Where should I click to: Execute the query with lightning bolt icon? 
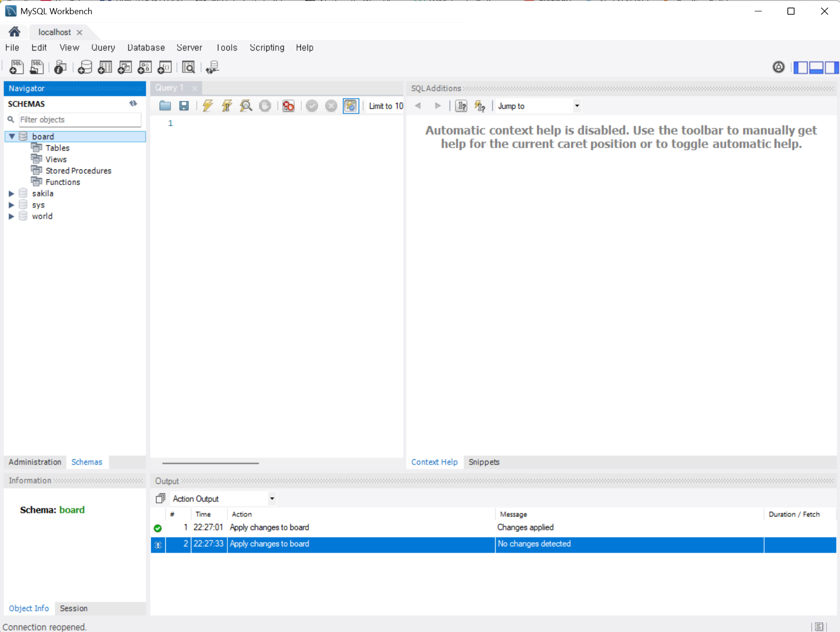tap(208, 106)
